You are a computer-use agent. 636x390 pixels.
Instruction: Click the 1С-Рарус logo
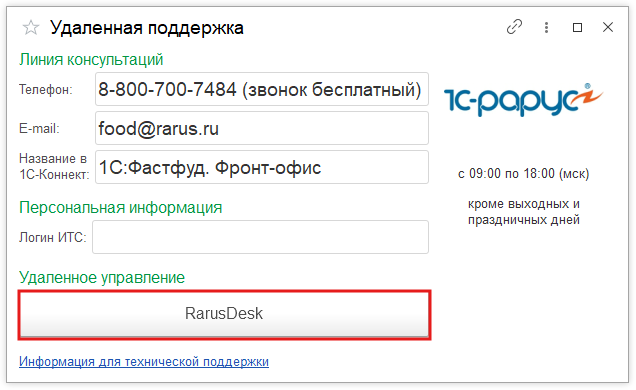click(x=524, y=100)
